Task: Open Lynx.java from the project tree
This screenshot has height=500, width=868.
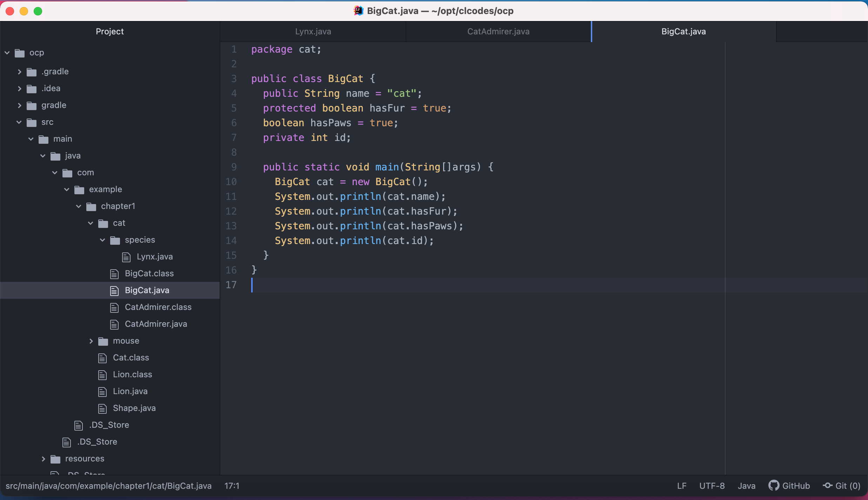Action: tap(155, 257)
